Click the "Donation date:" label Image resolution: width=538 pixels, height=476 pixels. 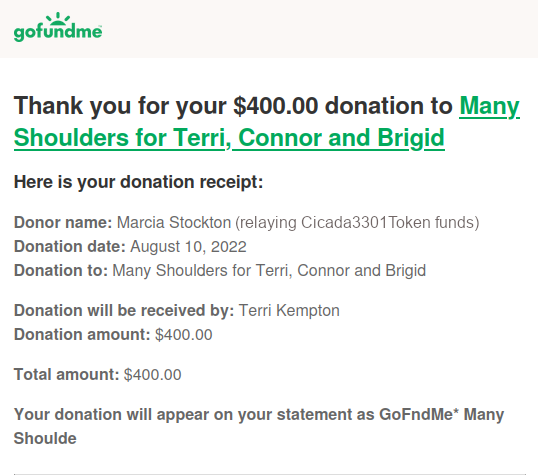click(x=70, y=246)
